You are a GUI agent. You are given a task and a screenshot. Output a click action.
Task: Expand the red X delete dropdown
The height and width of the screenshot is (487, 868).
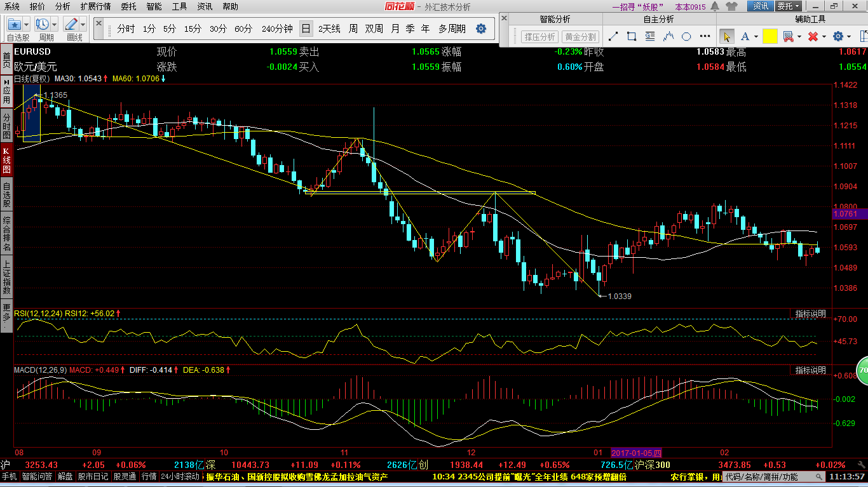(825, 37)
